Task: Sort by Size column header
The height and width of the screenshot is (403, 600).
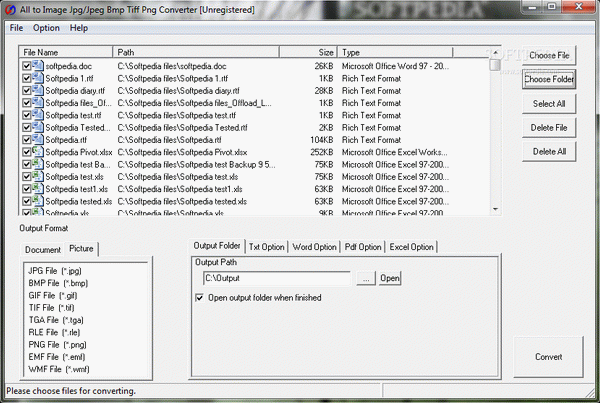Action: click(308, 52)
